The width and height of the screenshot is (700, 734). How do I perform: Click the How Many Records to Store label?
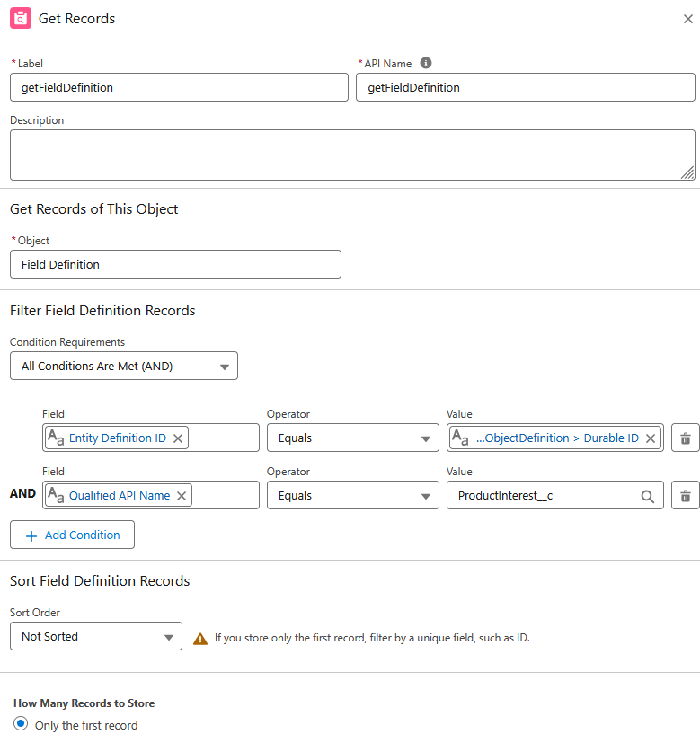[84, 703]
